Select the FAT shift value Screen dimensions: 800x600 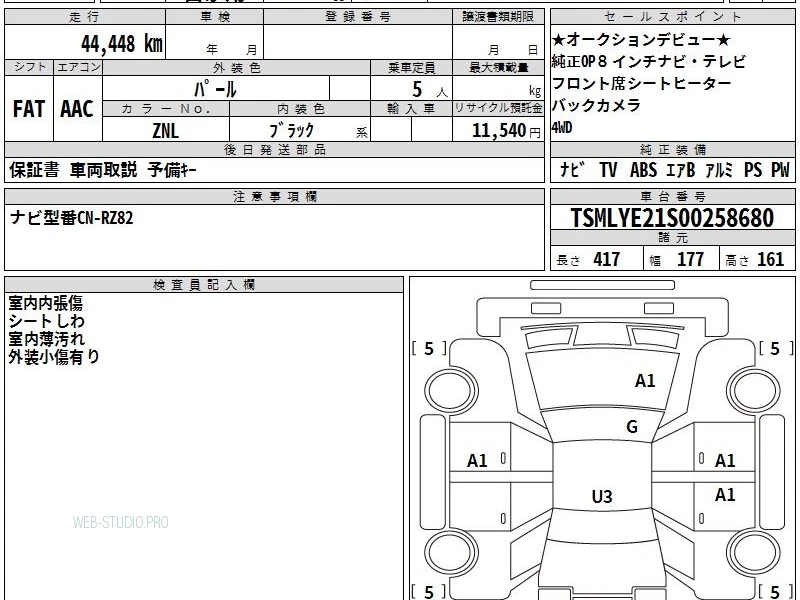pos(29,109)
